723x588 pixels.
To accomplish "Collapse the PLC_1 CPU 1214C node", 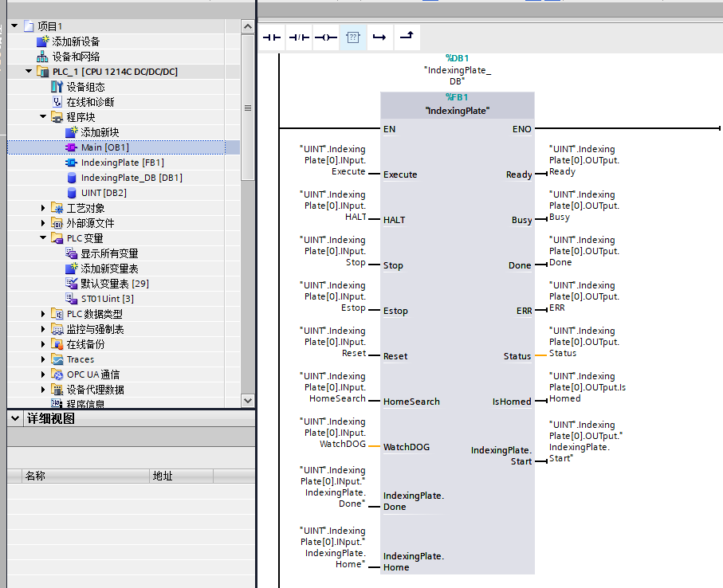I will click(x=29, y=72).
